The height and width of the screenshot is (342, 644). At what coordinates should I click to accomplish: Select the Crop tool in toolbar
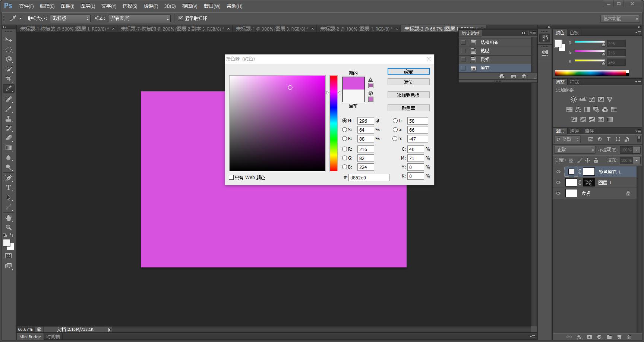9,79
